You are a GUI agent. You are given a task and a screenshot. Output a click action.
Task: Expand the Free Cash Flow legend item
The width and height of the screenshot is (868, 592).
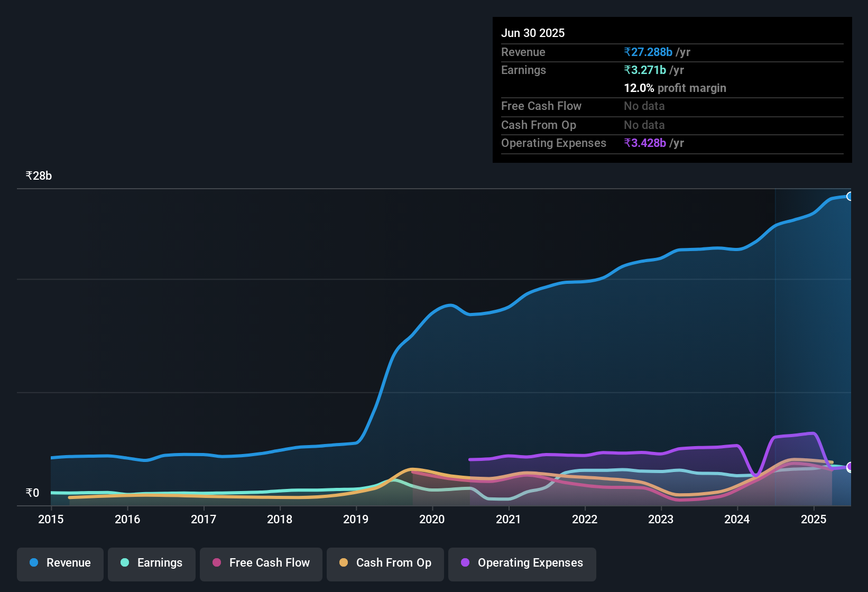pos(261,563)
